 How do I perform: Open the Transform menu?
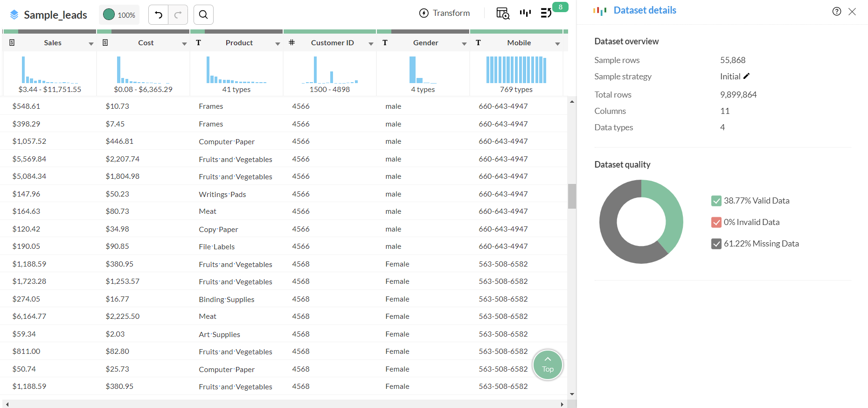[444, 13]
